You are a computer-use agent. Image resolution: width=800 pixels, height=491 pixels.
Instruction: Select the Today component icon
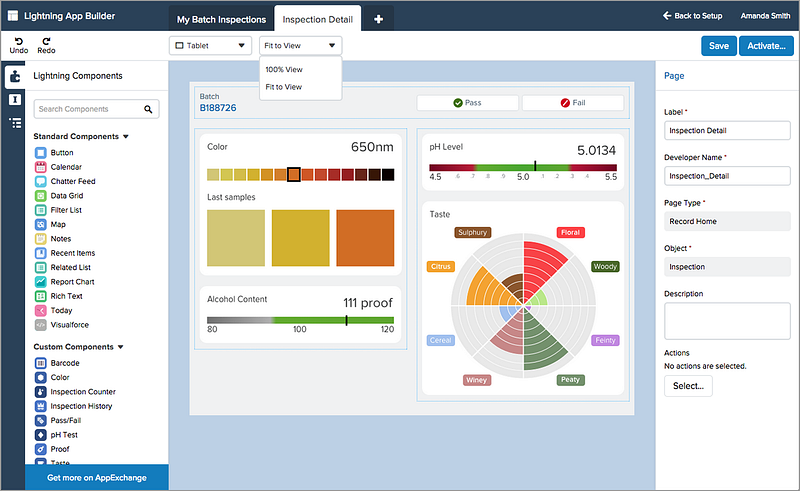point(41,310)
